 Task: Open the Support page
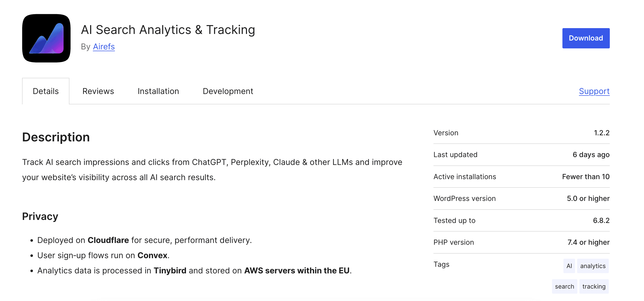point(594,91)
